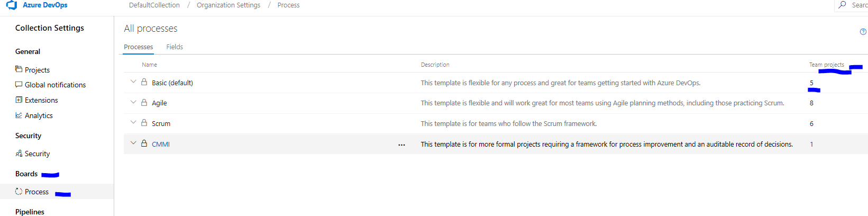Expand the Scrum process row
This screenshot has width=868, height=216.
pyautogui.click(x=133, y=123)
